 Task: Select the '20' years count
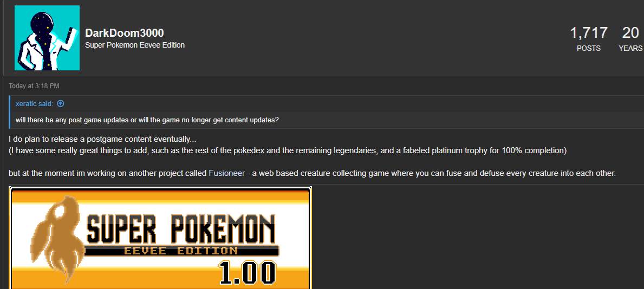coord(630,33)
